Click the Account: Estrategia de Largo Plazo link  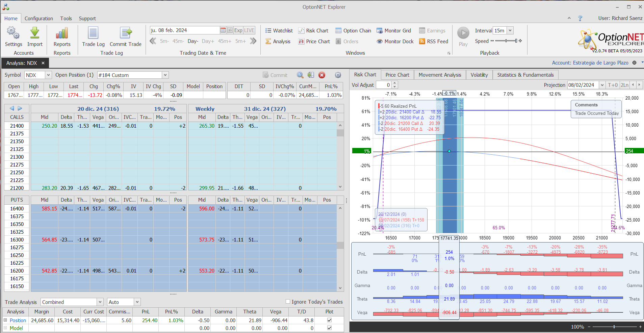[x=590, y=63]
